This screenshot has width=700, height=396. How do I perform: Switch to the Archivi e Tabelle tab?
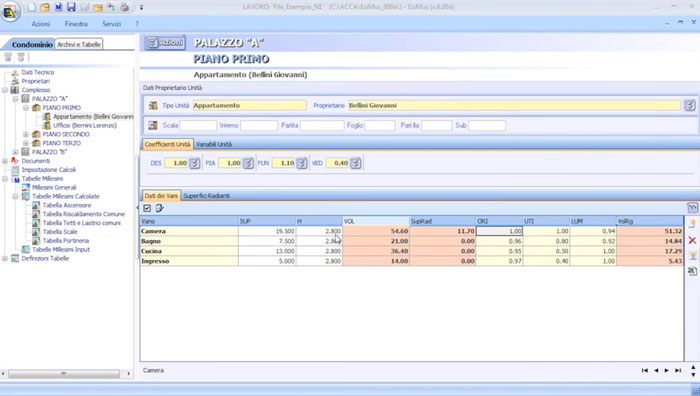(x=79, y=44)
